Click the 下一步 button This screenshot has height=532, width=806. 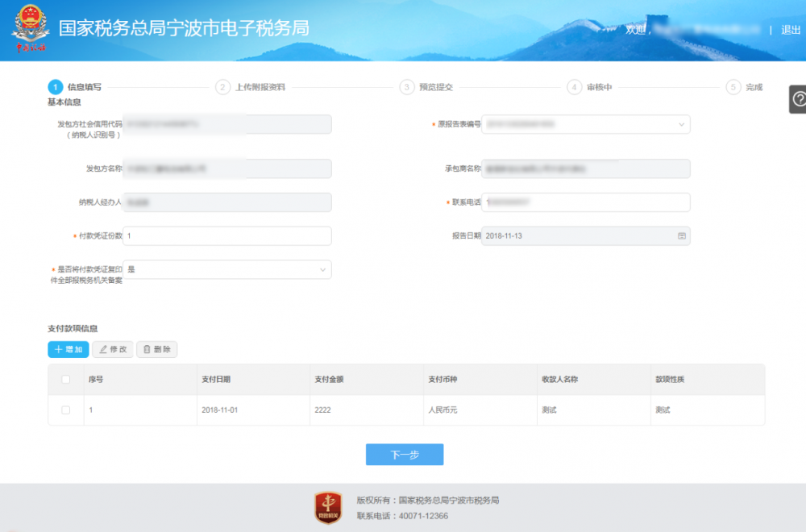[x=404, y=454]
